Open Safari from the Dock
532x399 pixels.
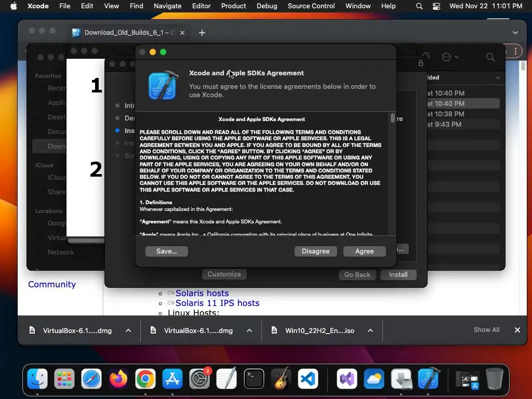(91, 378)
